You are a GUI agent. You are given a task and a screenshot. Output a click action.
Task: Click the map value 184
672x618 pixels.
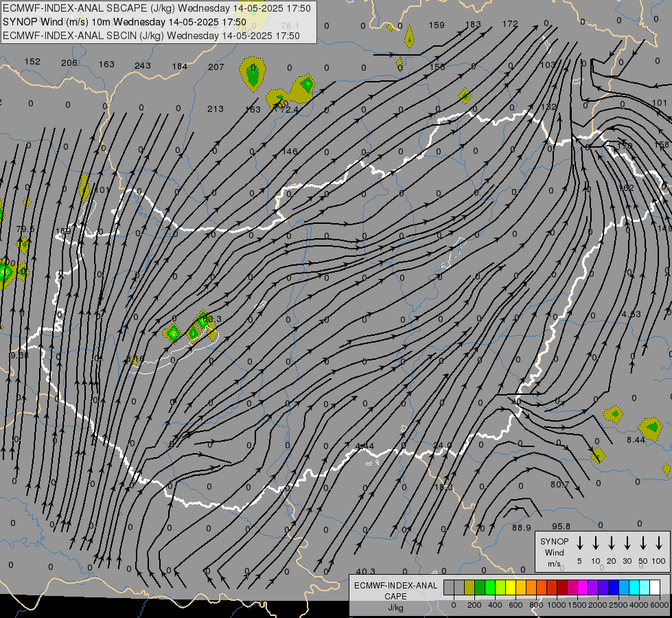[x=180, y=67]
